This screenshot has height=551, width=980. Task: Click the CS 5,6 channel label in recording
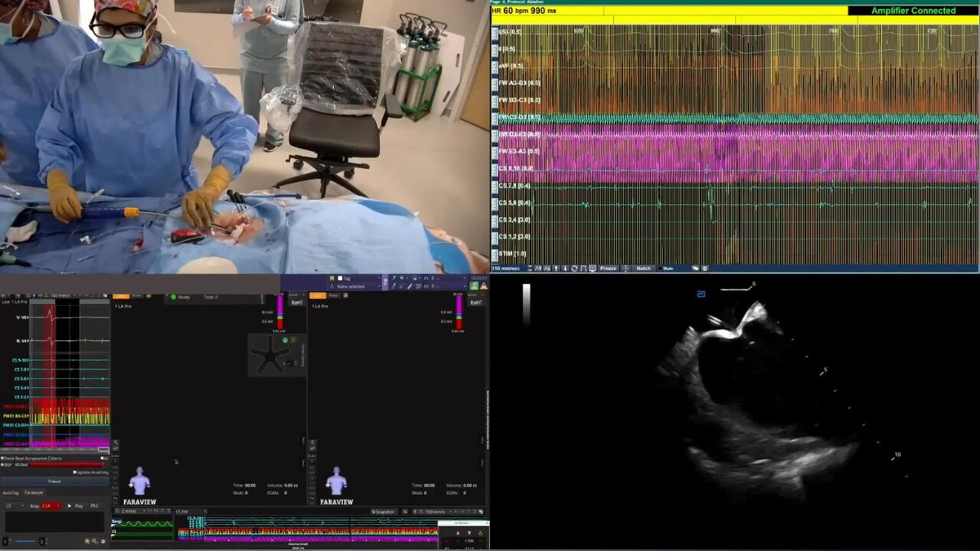514,202
